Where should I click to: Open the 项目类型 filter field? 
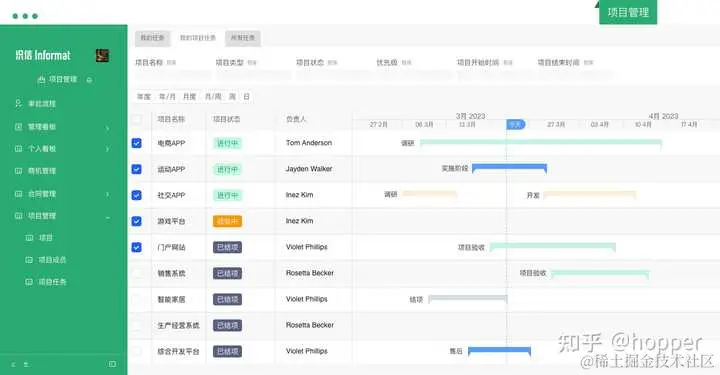click(253, 75)
